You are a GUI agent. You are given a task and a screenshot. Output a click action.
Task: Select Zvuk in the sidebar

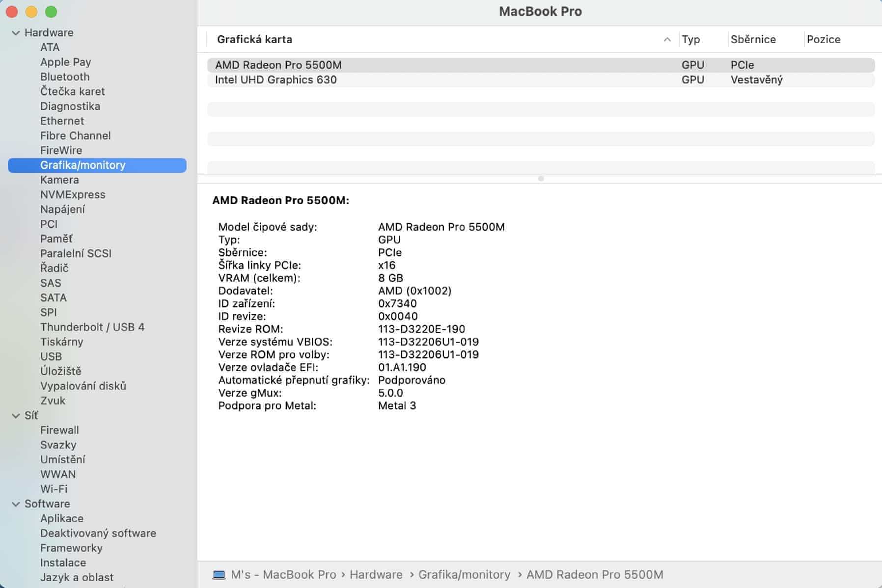[x=53, y=401]
